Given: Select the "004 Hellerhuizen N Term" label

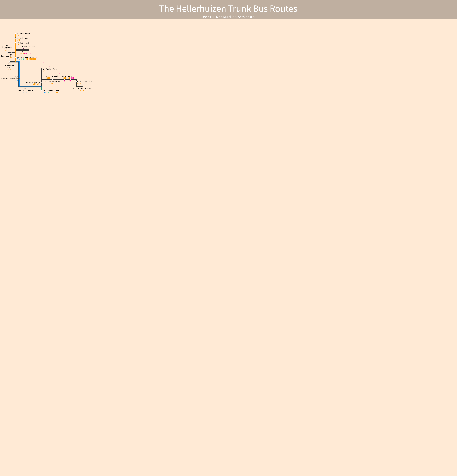Looking at the screenshot, I should [x=7, y=47].
